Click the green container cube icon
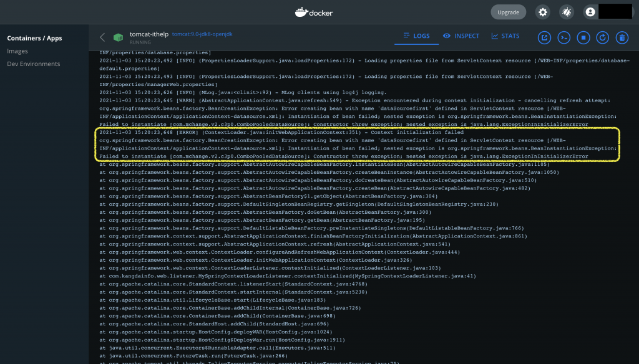Viewport: 639px width, 364px height. 118,37
